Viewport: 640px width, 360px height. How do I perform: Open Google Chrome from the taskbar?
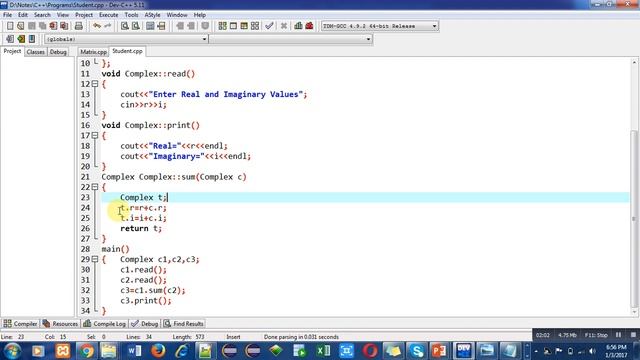tap(87, 351)
